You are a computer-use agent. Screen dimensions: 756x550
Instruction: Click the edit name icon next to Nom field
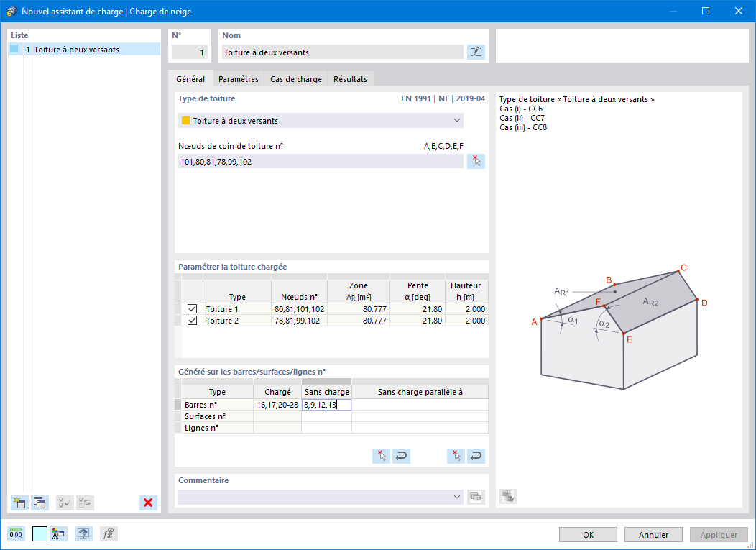(476, 52)
